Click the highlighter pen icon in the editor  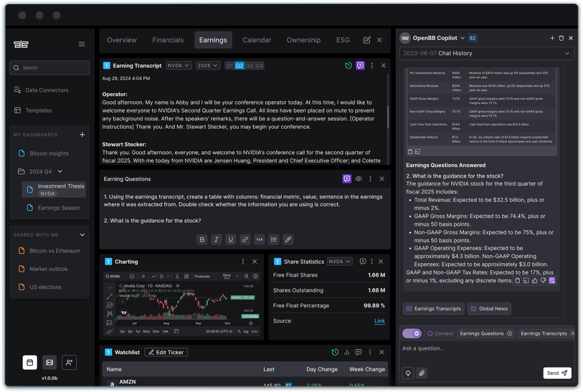click(x=288, y=239)
